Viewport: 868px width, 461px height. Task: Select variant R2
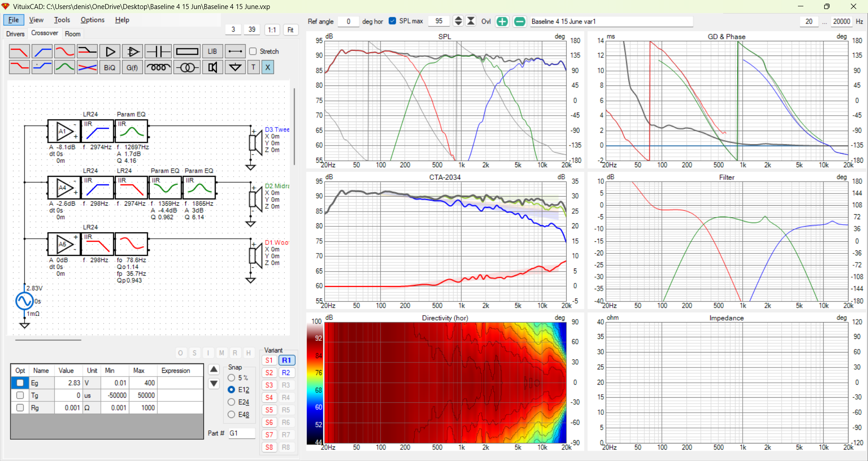point(286,372)
